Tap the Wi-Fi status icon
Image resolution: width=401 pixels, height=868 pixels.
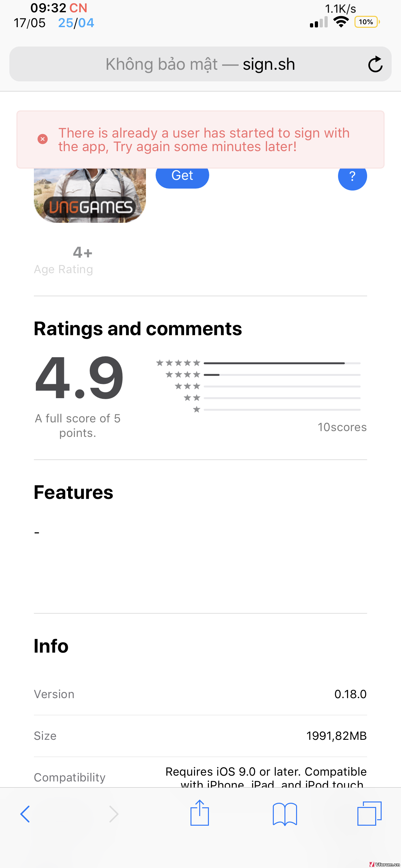coord(341,22)
